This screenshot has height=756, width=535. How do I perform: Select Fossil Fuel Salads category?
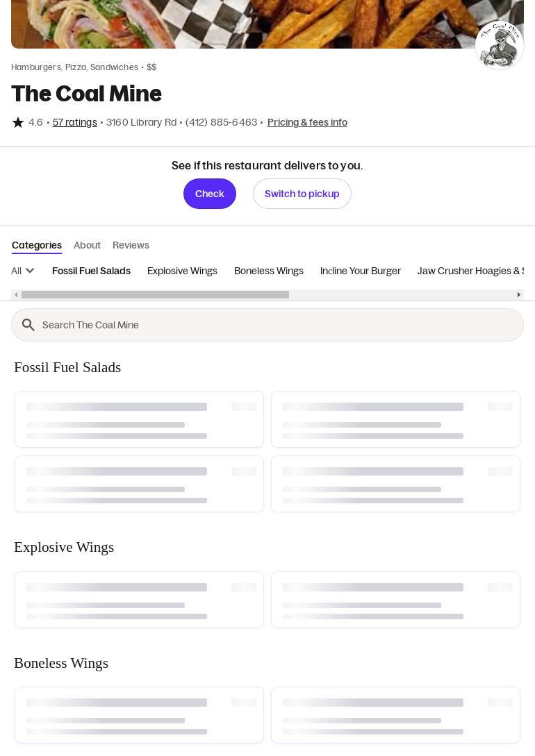tap(91, 271)
